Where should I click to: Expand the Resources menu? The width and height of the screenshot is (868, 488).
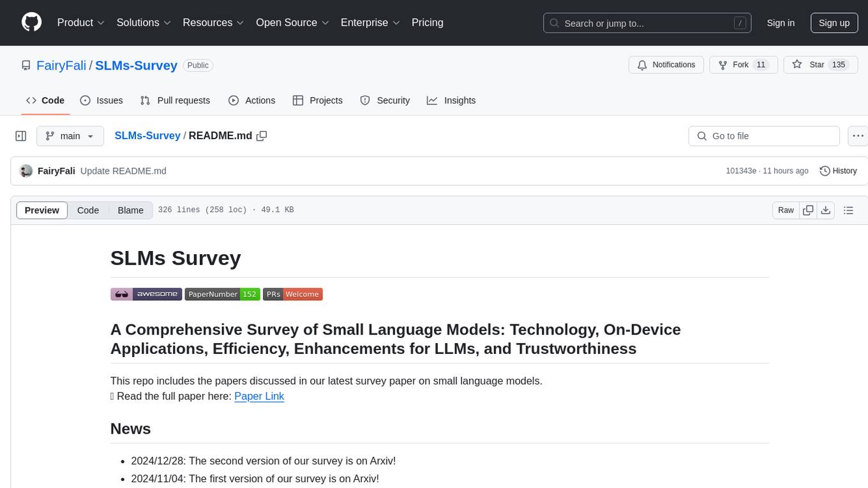click(x=213, y=22)
